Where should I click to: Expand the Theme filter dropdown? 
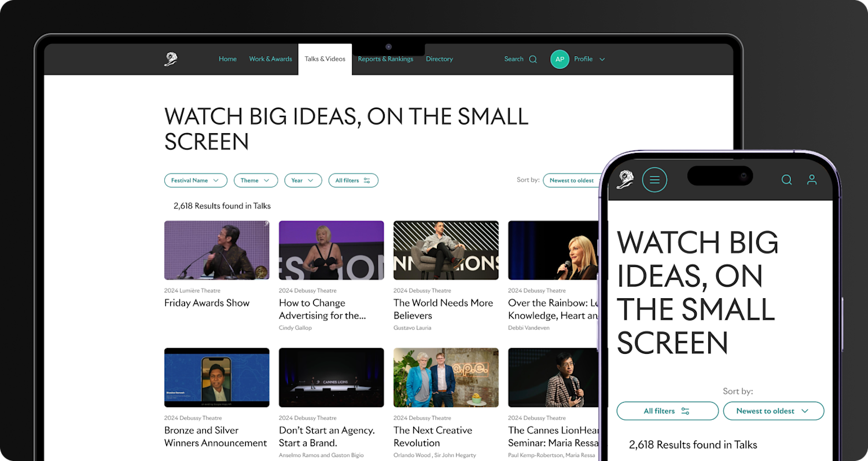[x=256, y=181]
